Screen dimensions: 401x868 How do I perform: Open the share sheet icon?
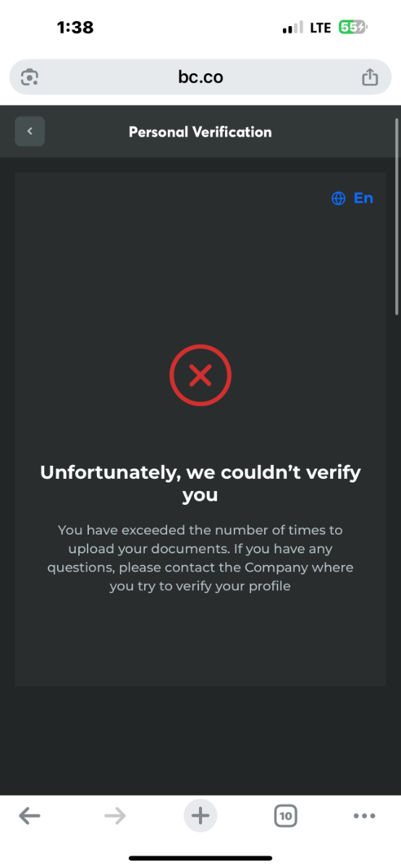tap(370, 77)
